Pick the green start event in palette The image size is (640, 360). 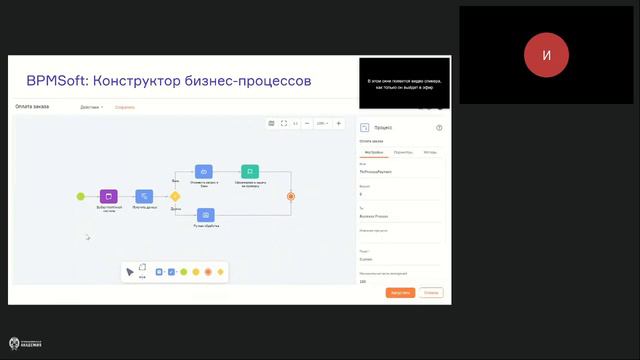click(x=184, y=272)
